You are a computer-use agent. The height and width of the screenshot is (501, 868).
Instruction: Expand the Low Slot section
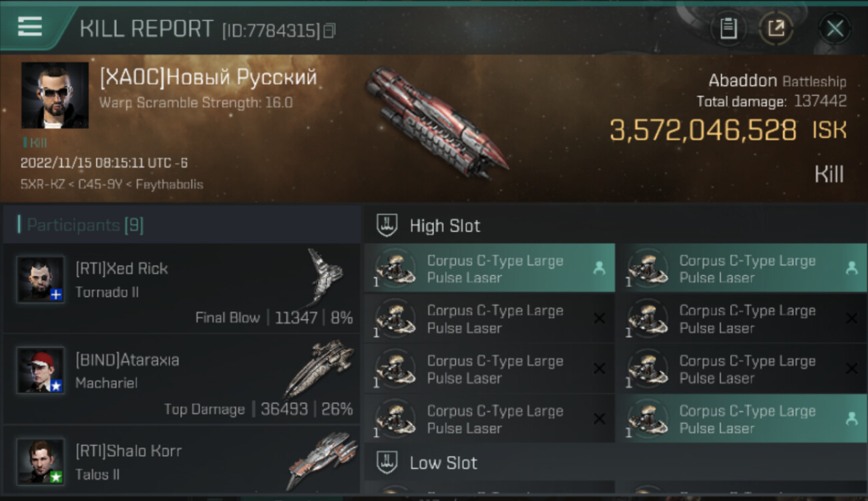pyautogui.click(x=616, y=462)
